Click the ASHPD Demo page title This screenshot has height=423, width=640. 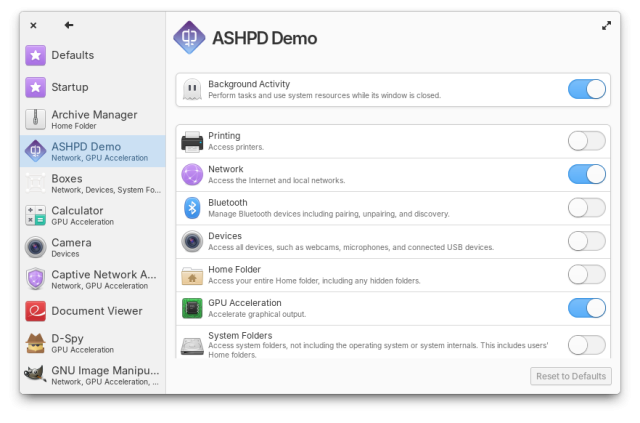pyautogui.click(x=264, y=38)
